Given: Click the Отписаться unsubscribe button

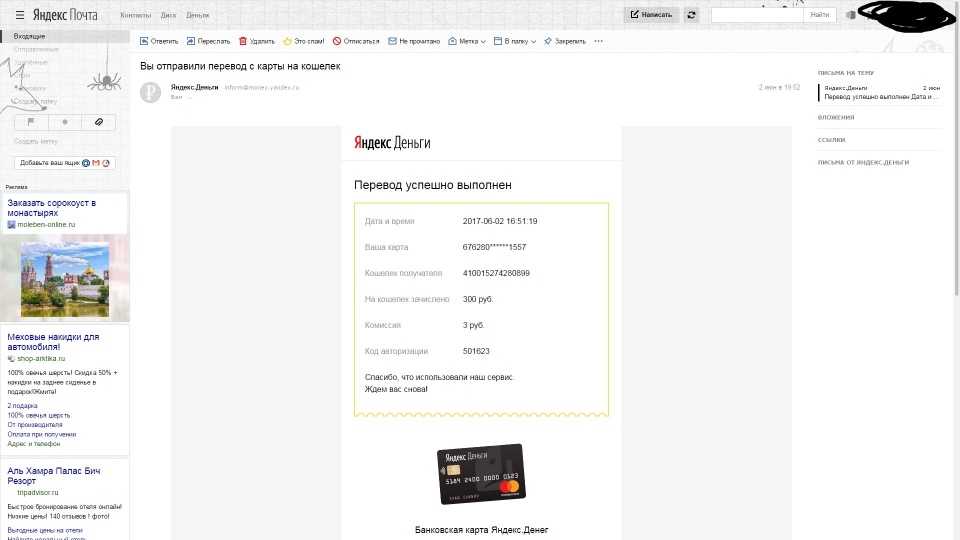Looking at the screenshot, I should (356, 41).
